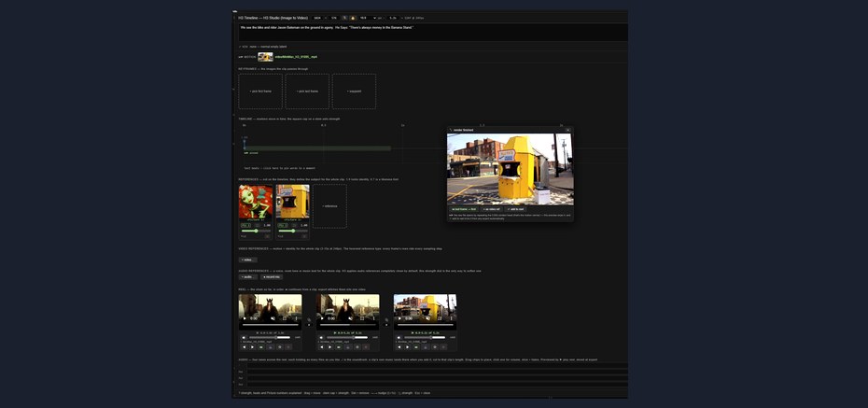868x408 pixels.
Task: Click the speaker icon under the first reel clip
Action: click(244, 337)
